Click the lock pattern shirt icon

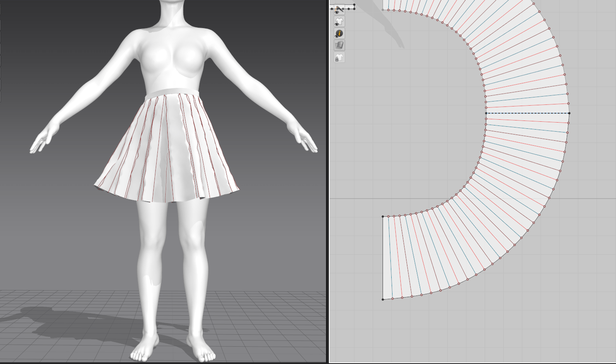pyautogui.click(x=339, y=57)
